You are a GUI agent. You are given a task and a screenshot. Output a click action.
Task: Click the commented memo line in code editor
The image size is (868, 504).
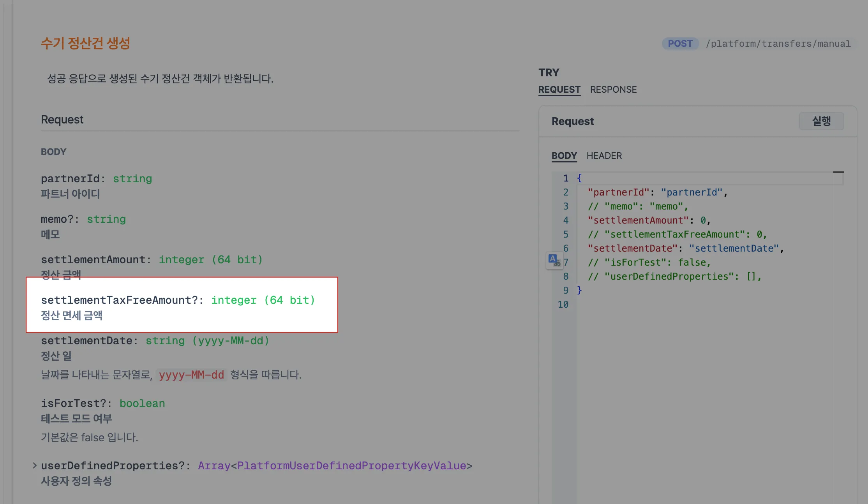pyautogui.click(x=637, y=206)
